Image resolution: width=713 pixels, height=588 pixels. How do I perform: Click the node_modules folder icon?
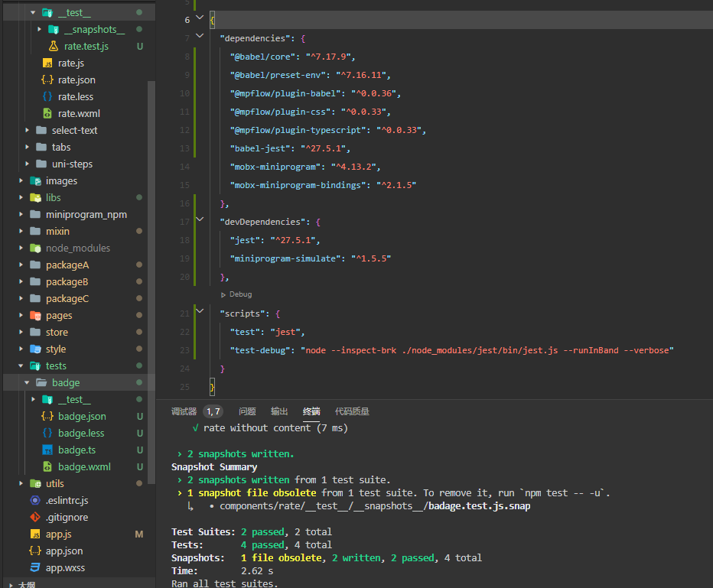(x=35, y=248)
